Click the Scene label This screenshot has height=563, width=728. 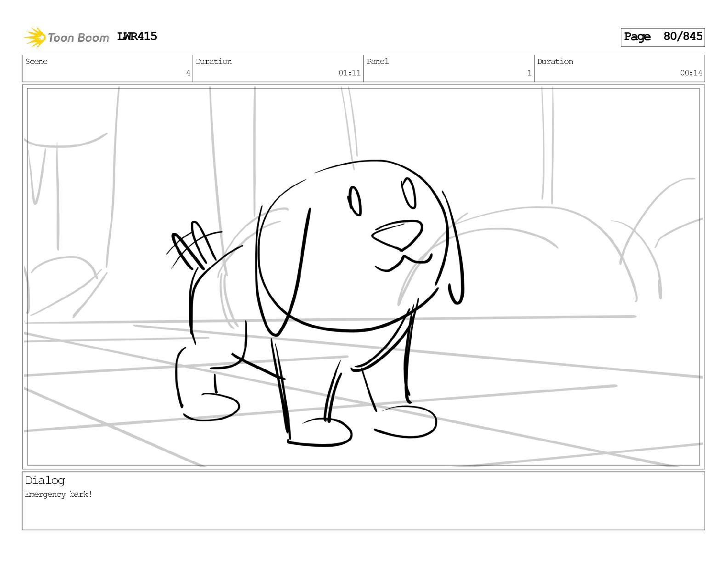click(36, 62)
